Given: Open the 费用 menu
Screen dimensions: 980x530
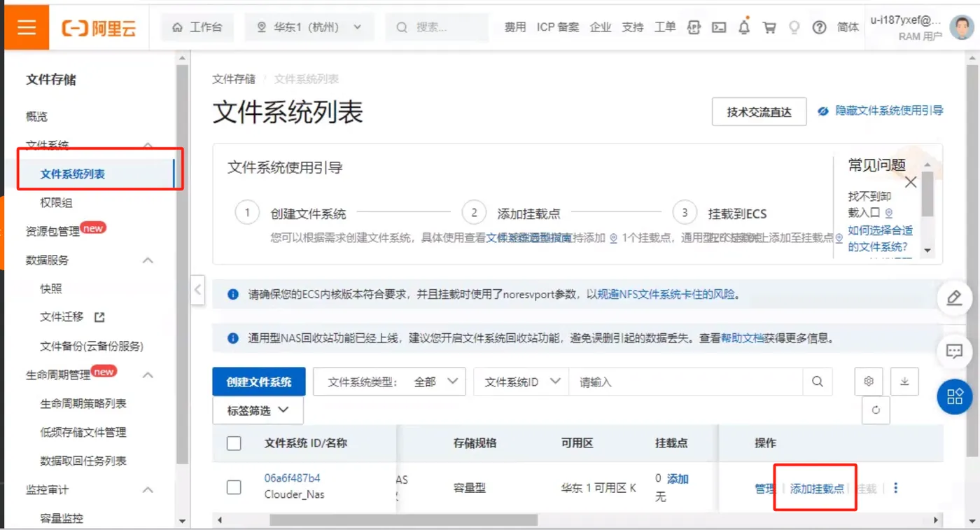Looking at the screenshot, I should 515,27.
